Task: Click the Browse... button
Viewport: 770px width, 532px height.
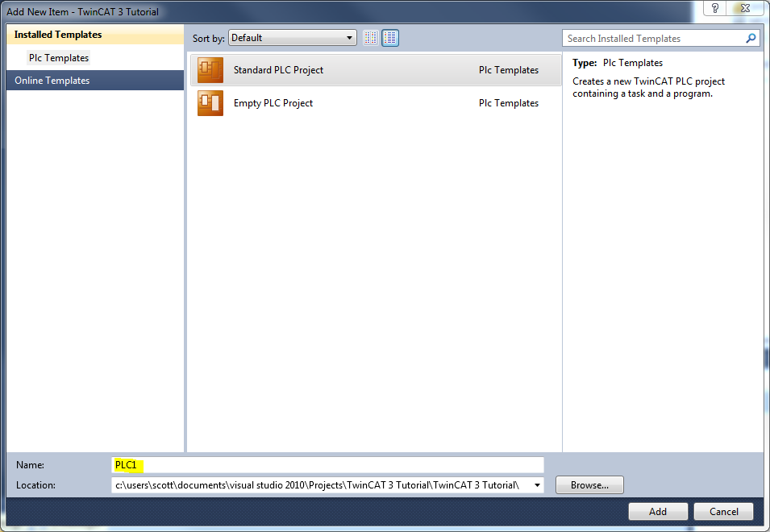Action: point(589,485)
